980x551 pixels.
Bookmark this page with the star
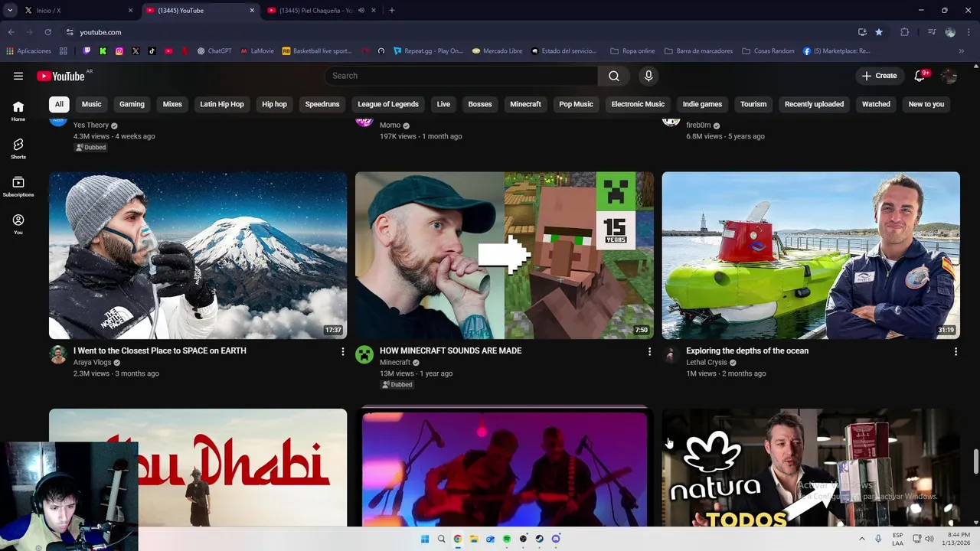click(x=879, y=32)
